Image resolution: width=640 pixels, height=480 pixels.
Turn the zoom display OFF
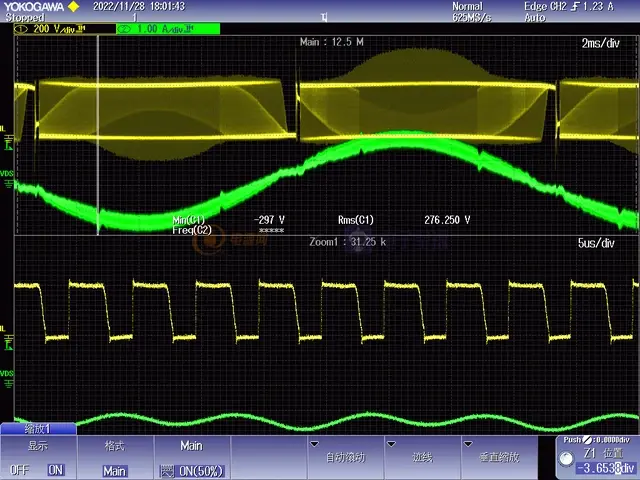pos(19,470)
